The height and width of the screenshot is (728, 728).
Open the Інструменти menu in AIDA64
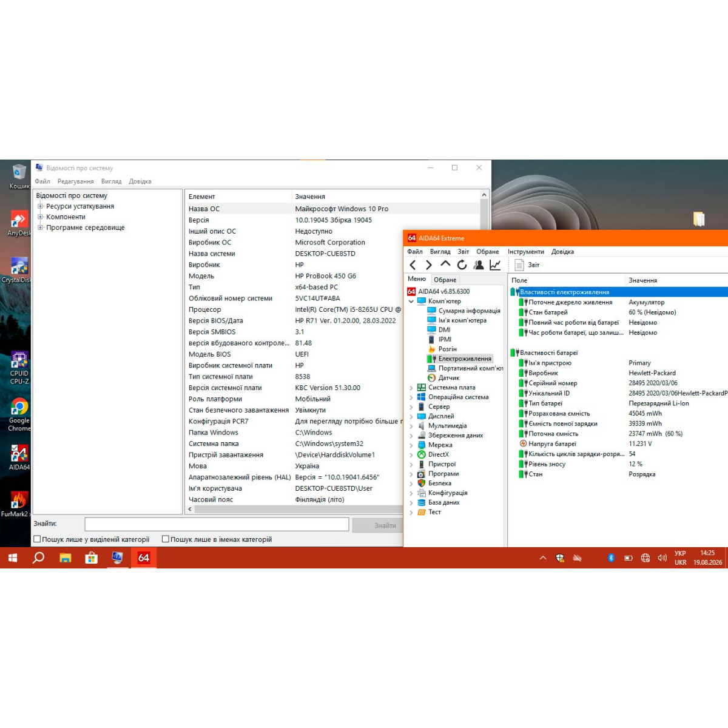click(526, 252)
